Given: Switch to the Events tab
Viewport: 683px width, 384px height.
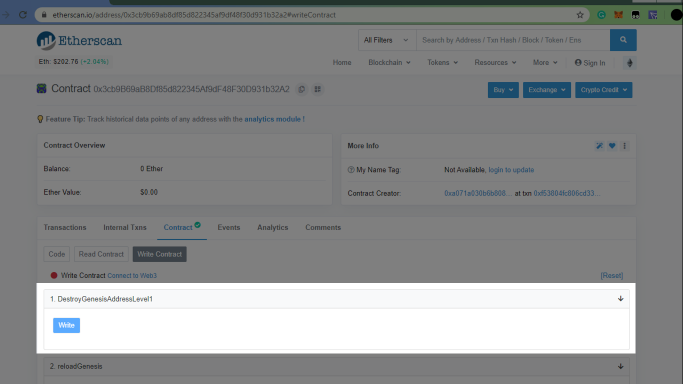Looking at the screenshot, I should (x=229, y=227).
